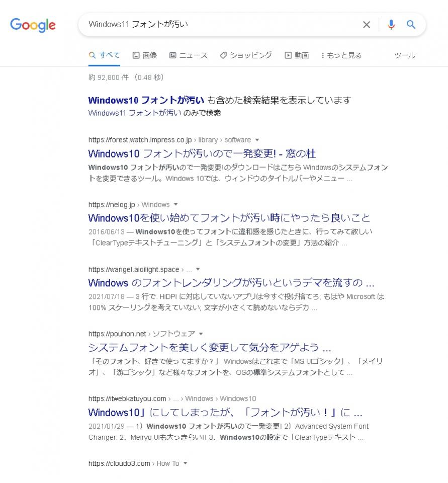448x483 pixels.
Task: Open the 窓の杜 Windows10 フォント result
Action: (202, 153)
